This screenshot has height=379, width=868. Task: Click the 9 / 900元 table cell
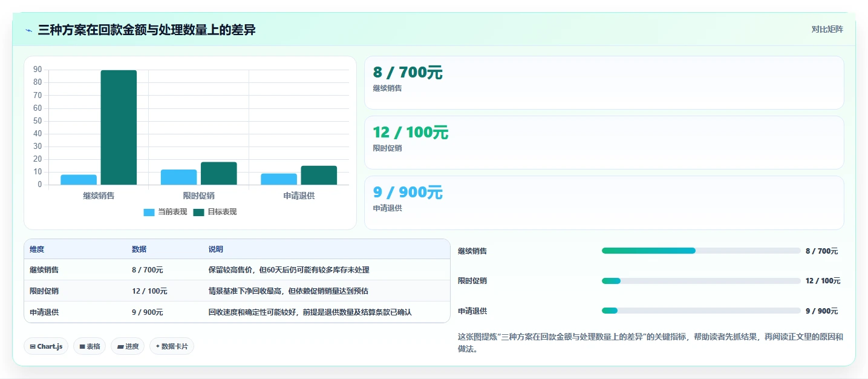pyautogui.click(x=147, y=312)
